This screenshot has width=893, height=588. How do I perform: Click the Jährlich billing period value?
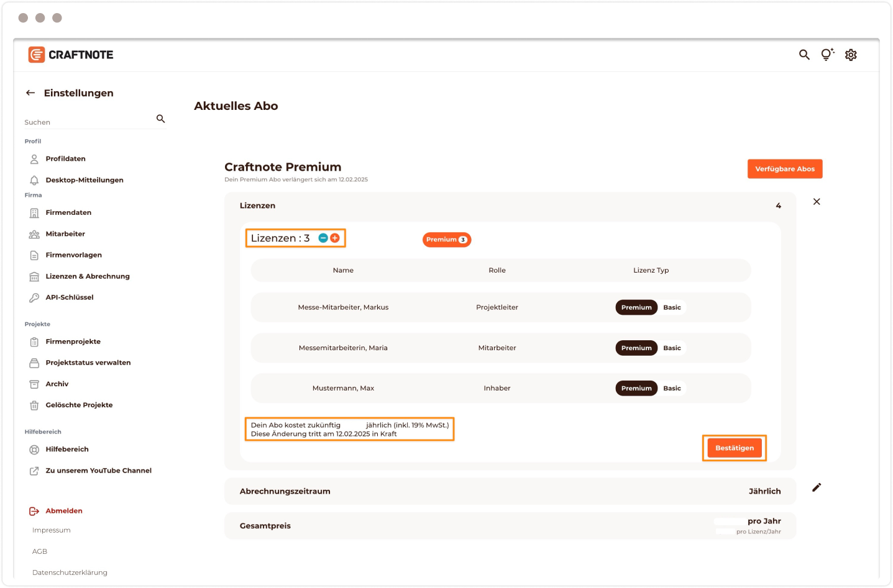(x=764, y=491)
